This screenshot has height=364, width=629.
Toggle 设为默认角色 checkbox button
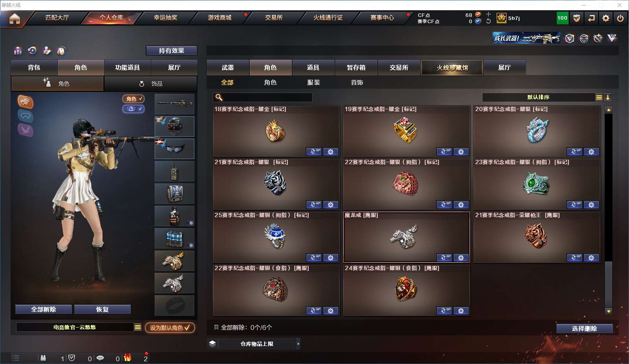pos(170,327)
